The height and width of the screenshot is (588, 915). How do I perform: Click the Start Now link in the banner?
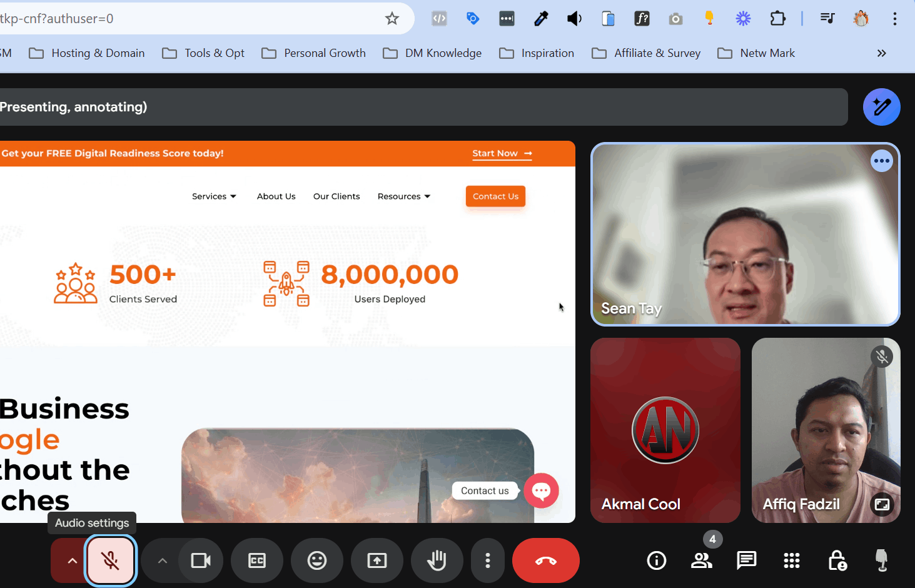pyautogui.click(x=502, y=153)
